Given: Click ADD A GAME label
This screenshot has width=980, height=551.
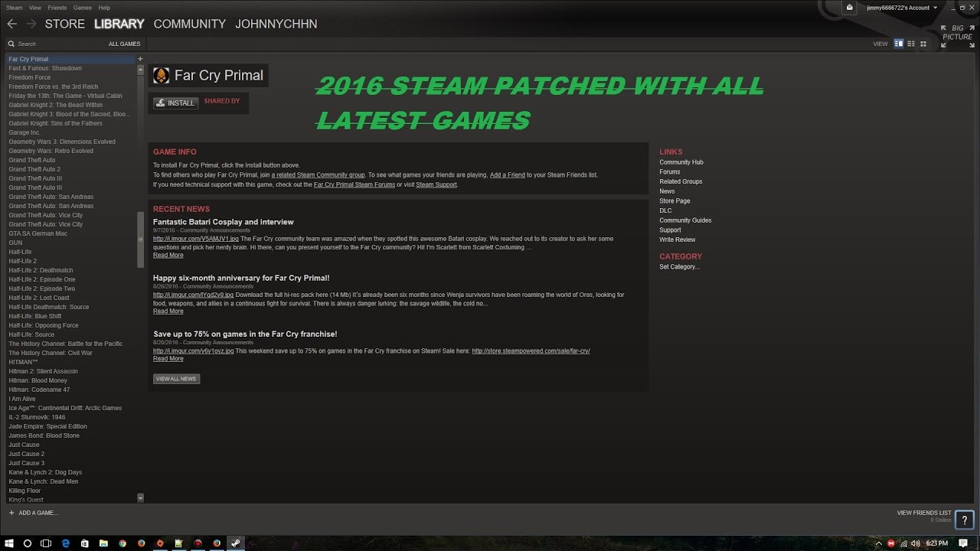Looking at the screenshot, I should (x=38, y=513).
